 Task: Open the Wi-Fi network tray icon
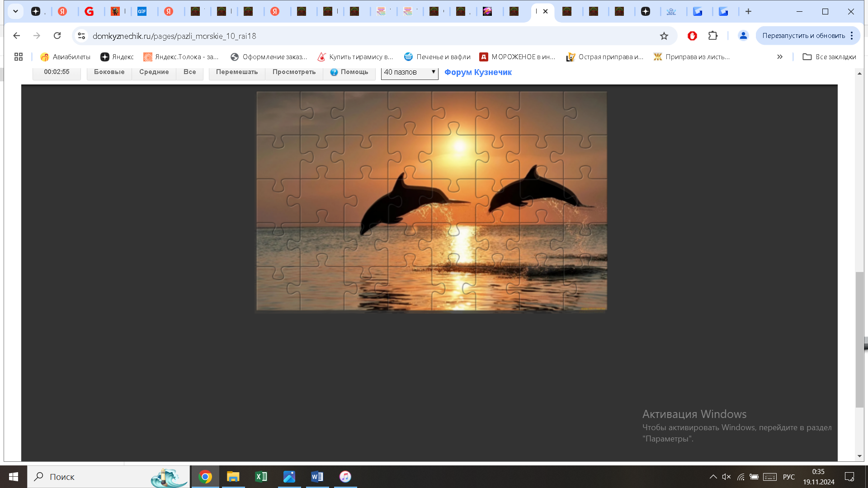click(x=741, y=477)
